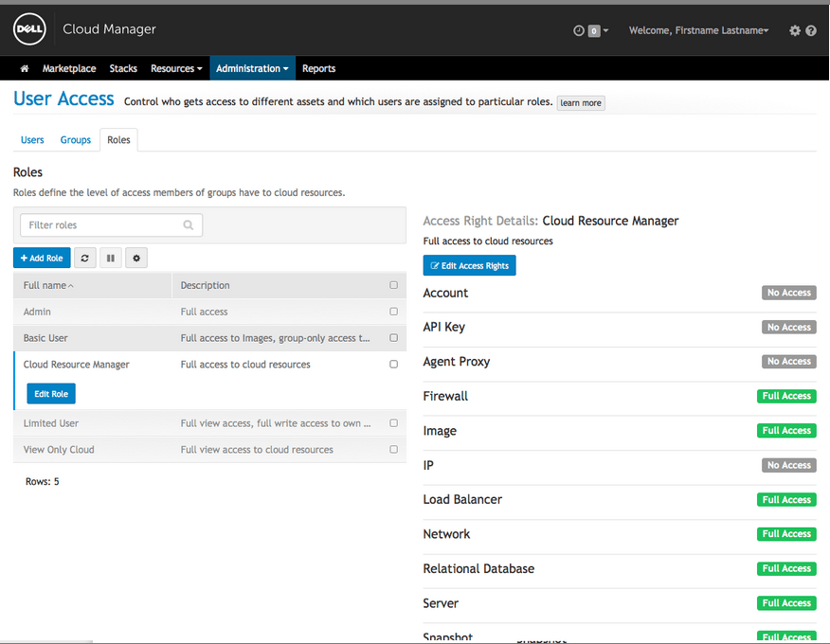Click the 'Full view access to cloud resources' cell

[257, 449]
